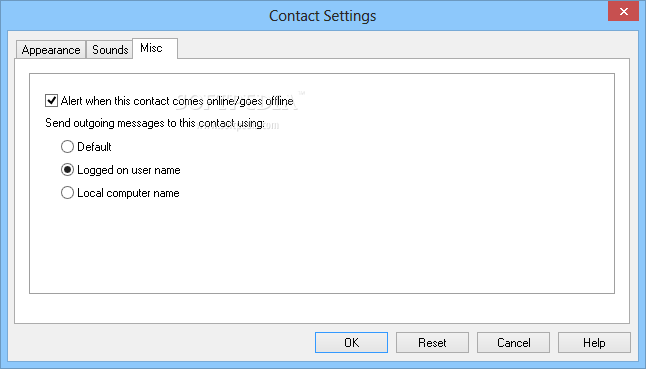The image size is (646, 369).
Task: Select the Misc tab
Action: click(155, 48)
